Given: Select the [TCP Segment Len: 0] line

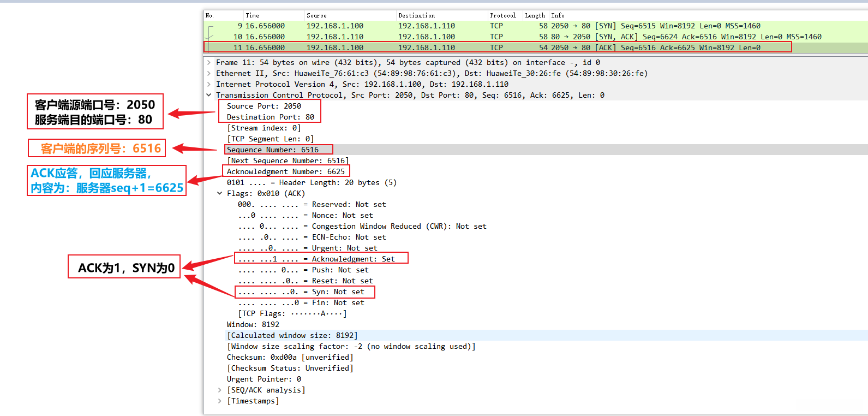Looking at the screenshot, I should 271,139.
